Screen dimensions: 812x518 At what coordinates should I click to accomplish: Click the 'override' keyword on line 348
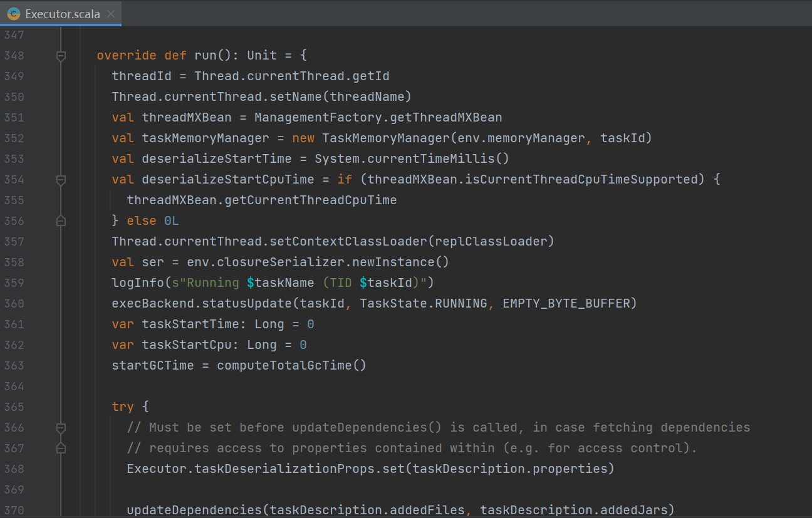[x=127, y=55]
